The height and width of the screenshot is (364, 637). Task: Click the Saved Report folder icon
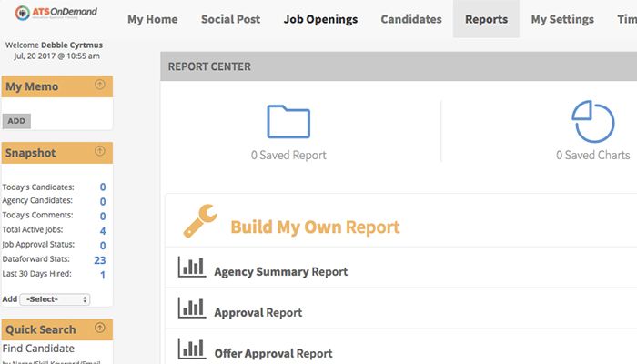tap(288, 122)
